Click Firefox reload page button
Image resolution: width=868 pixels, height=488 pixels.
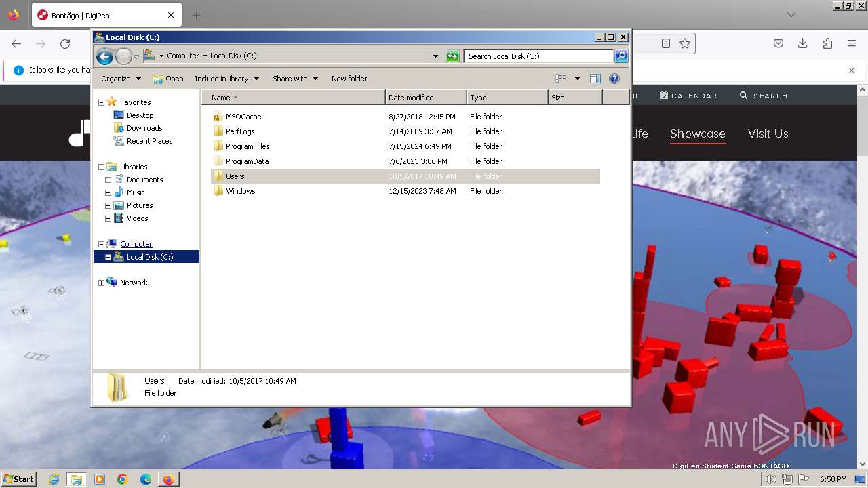coord(65,43)
